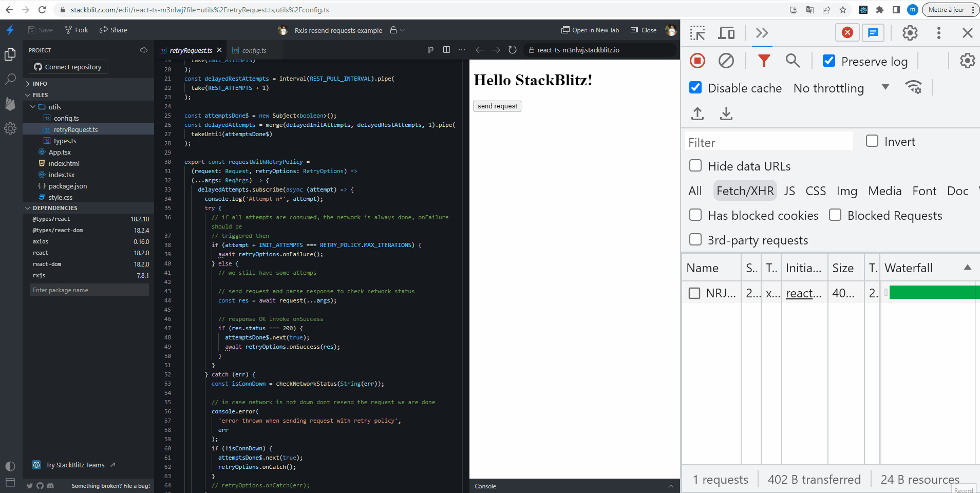Open the No throttling dropdown
980x493 pixels.
(841, 88)
